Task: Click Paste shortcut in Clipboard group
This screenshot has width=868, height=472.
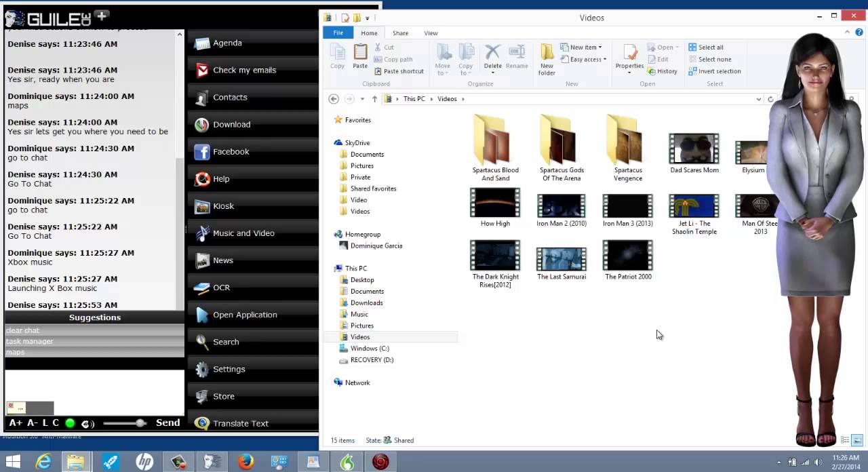Action: tap(398, 71)
